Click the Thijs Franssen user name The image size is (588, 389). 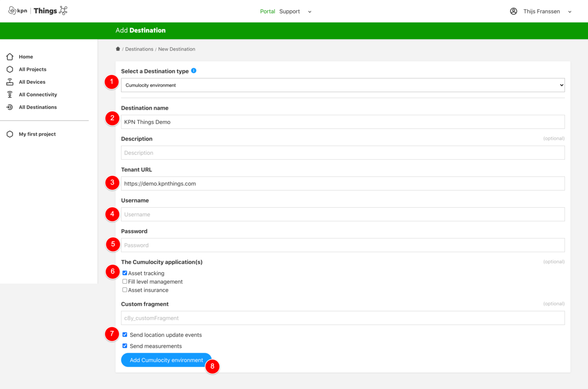click(x=541, y=11)
